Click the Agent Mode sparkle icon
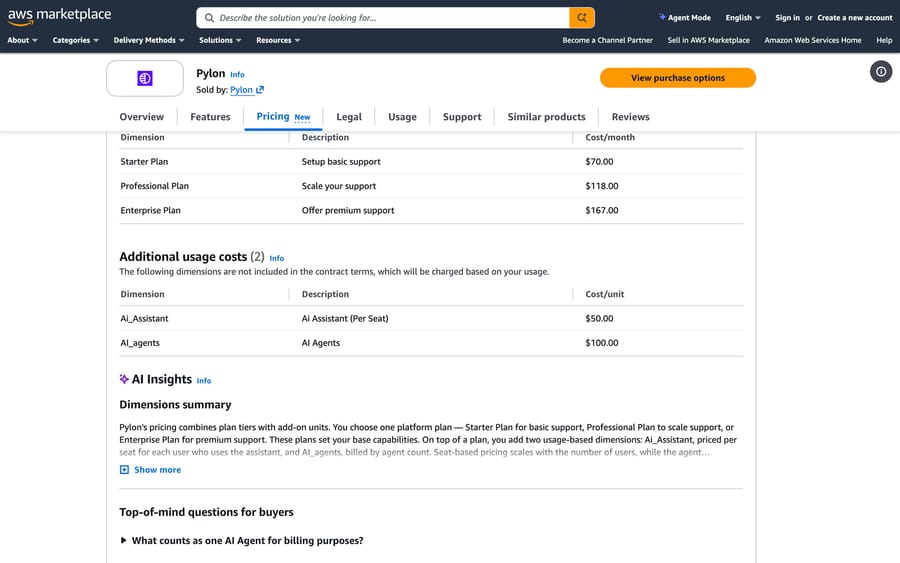Screen dimensions: 900x563 662,17
